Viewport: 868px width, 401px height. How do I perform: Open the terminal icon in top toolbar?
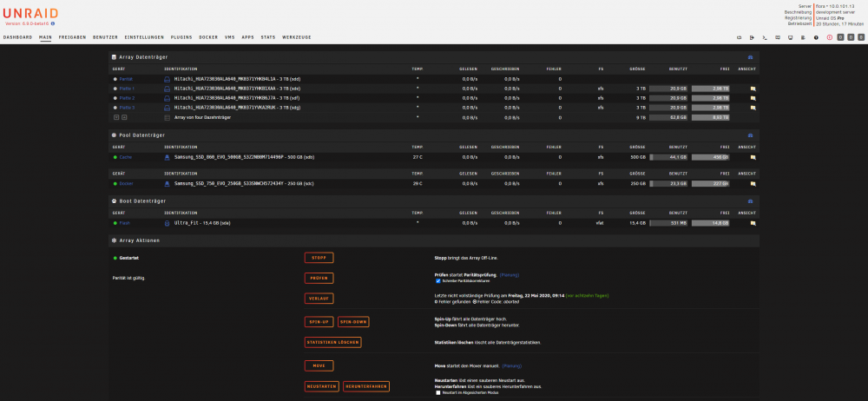[765, 37]
